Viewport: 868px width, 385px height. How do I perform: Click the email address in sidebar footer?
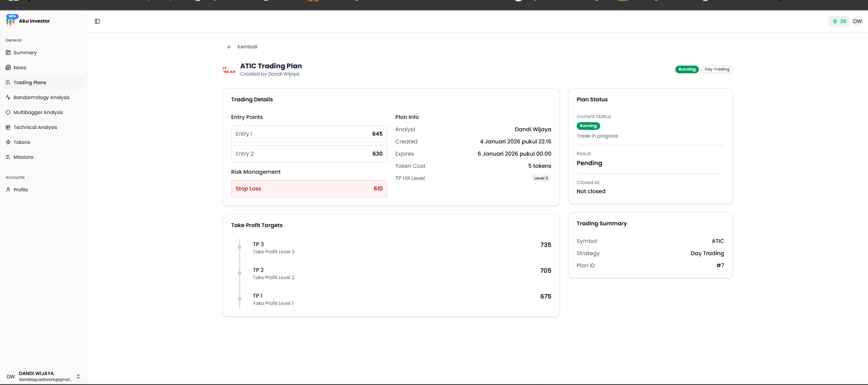point(45,380)
